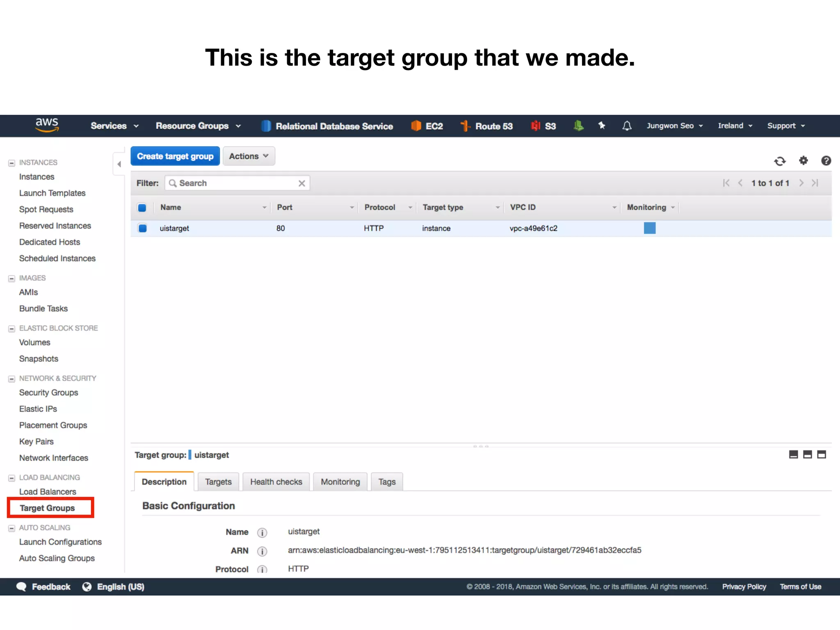Toggle the select-all checkbox in table header

[142, 208]
